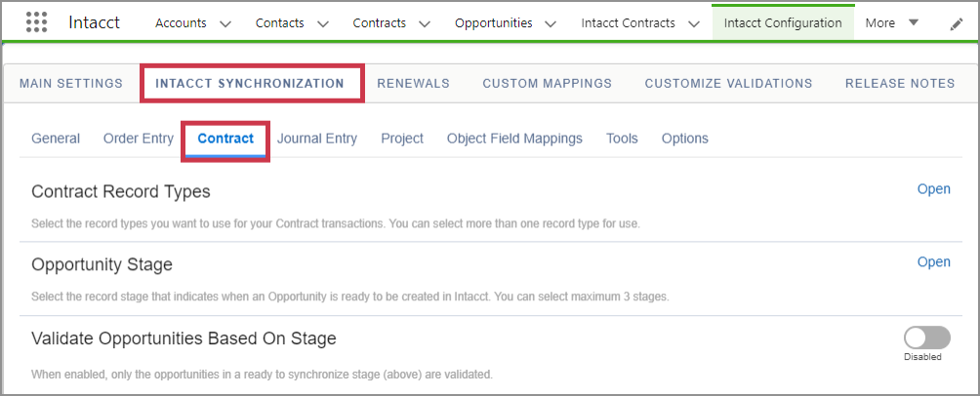
Task: Open the Intacct Contracts dropdown chevron
Action: (x=693, y=23)
